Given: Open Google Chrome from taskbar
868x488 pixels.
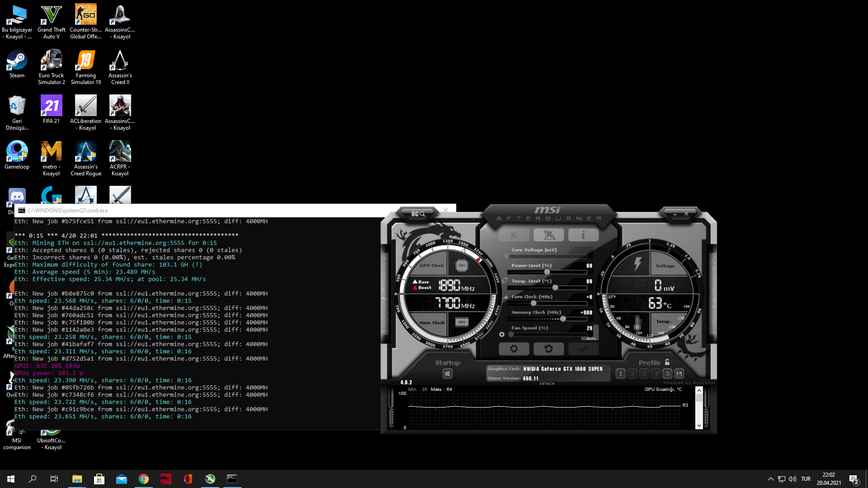Looking at the screenshot, I should (144, 479).
